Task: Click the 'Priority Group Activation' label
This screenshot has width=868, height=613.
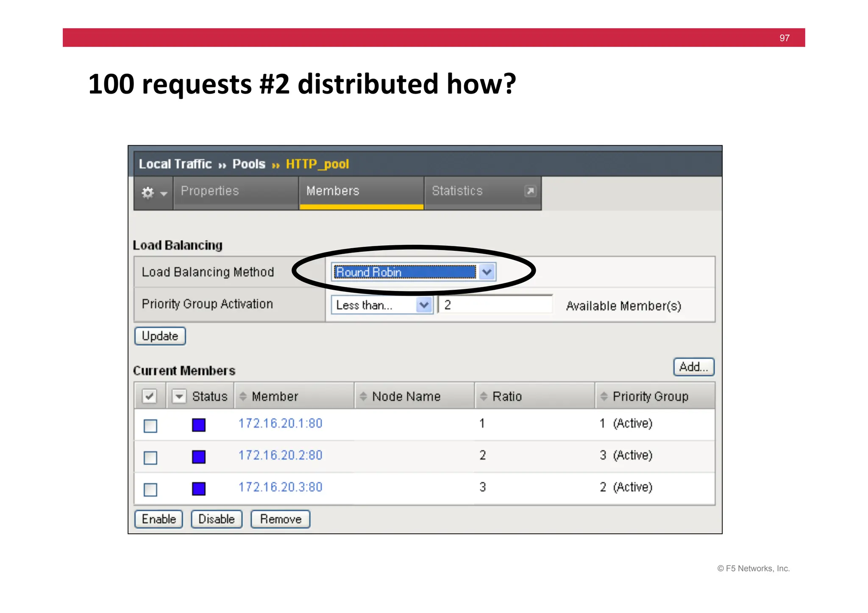Action: point(207,304)
